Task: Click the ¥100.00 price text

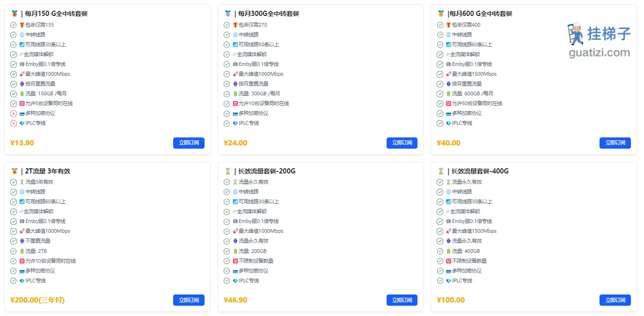Action: 451,300
